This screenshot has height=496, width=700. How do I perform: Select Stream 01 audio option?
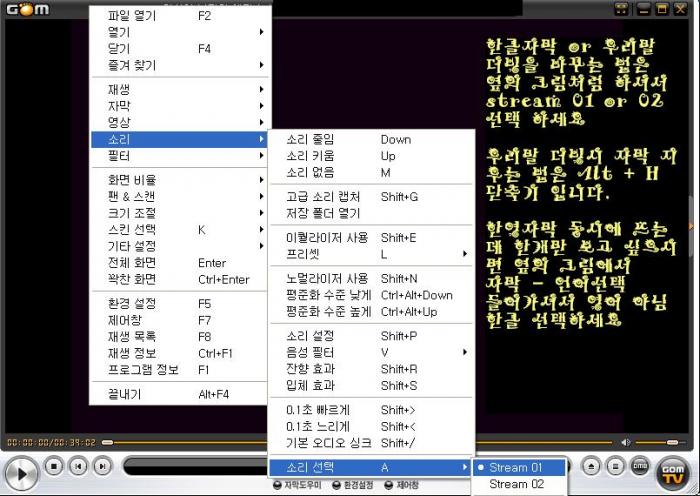515,467
